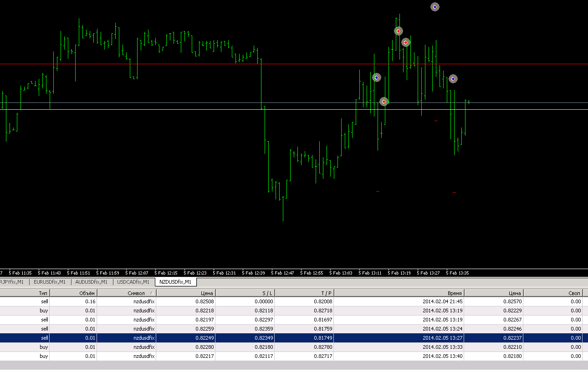The image size is (588, 372).
Task: Click current price 0.82210
Action: coord(512,347)
